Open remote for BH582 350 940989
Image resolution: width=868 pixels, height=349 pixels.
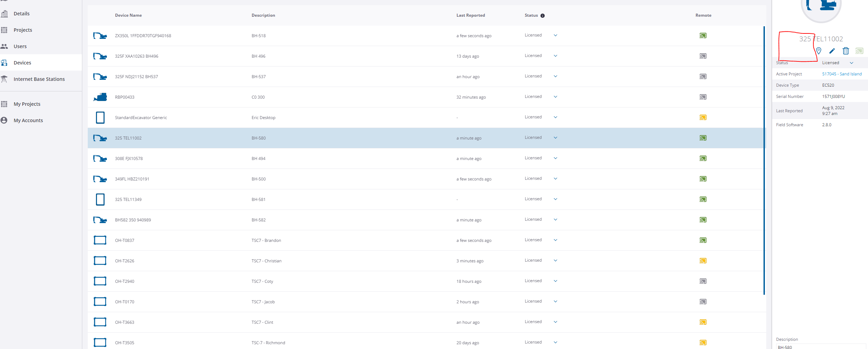703,220
